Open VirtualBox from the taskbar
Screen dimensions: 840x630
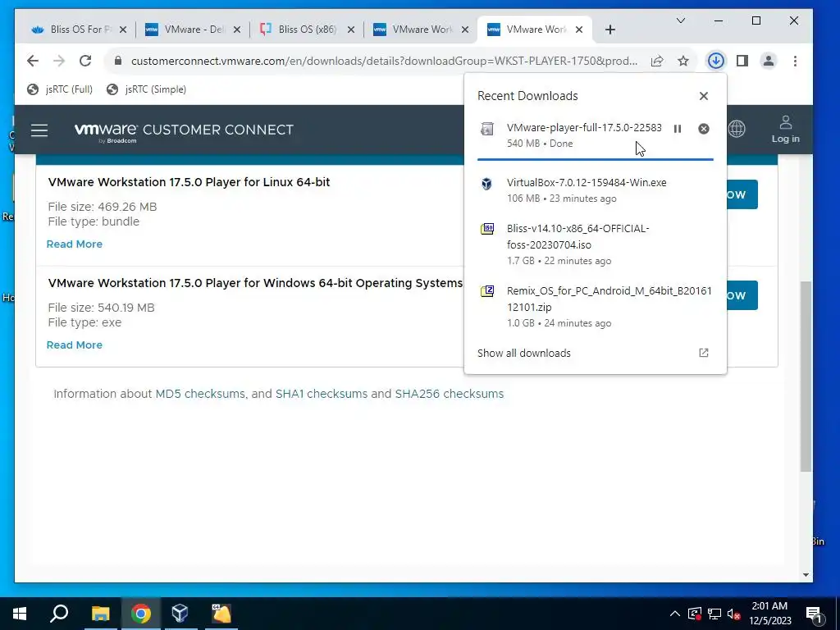coord(180,614)
